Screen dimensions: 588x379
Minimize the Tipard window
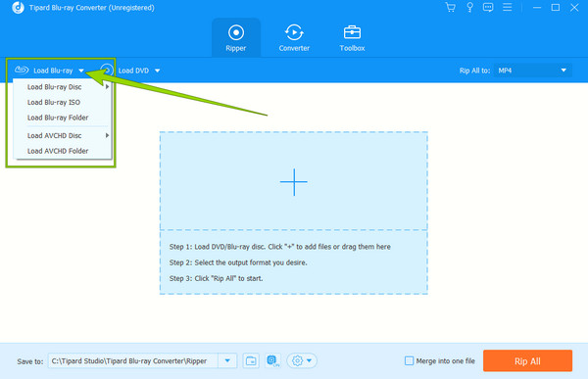(537, 8)
